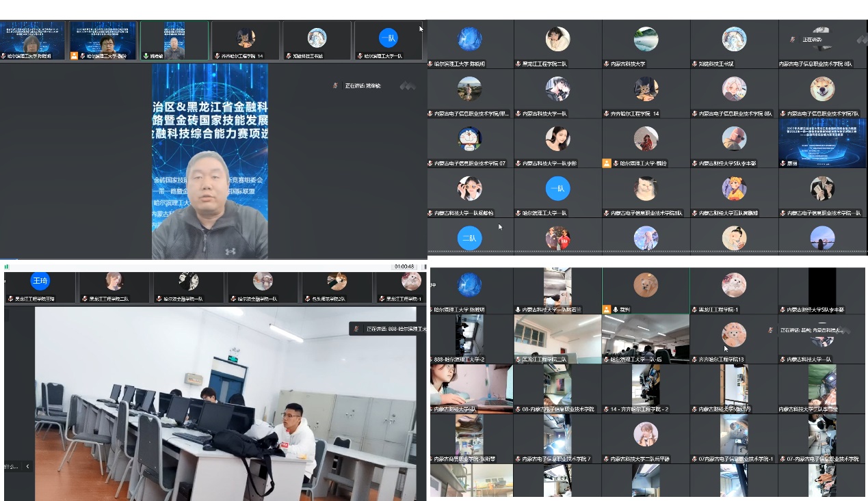Image resolution: width=868 pixels, height=501 pixels.
Task: Select the Doraemon avatar participant
Action: point(469,139)
